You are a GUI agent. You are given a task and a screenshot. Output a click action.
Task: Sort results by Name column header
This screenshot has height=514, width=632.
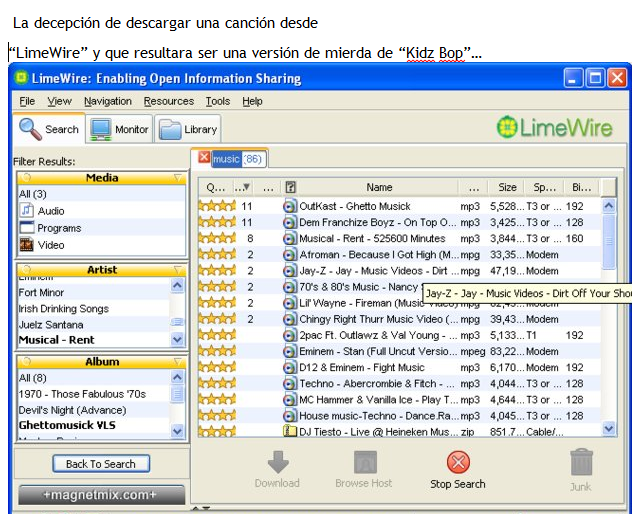coord(379,187)
